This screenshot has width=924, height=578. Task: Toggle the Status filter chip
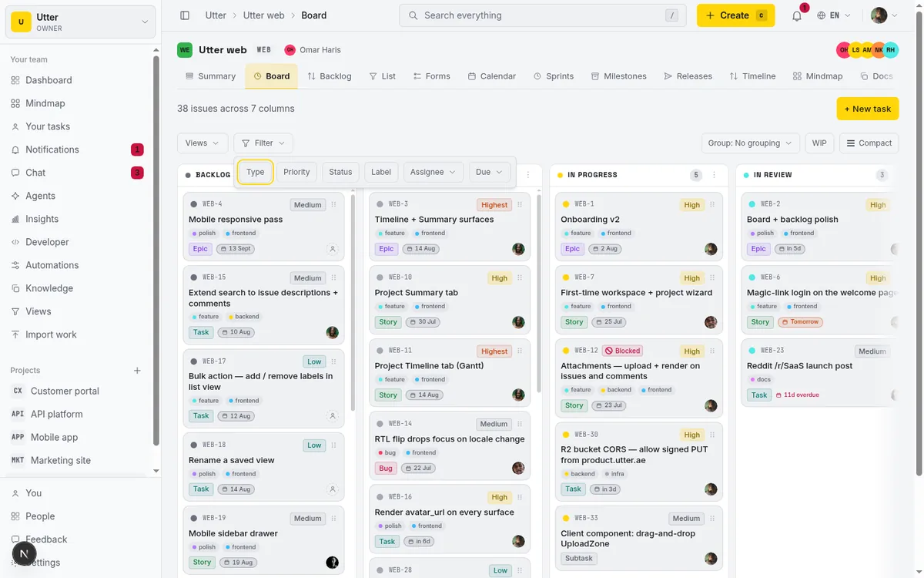[x=340, y=172]
